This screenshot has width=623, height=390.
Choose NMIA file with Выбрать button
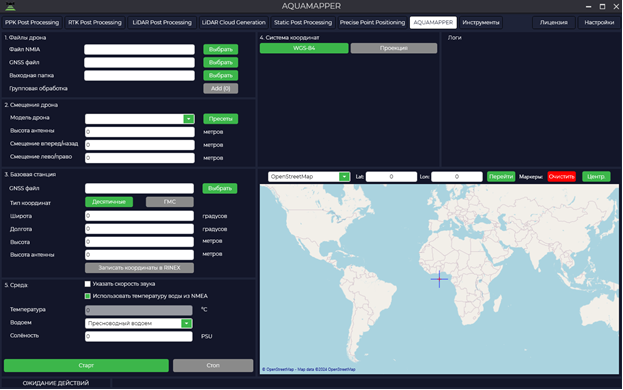coord(221,49)
